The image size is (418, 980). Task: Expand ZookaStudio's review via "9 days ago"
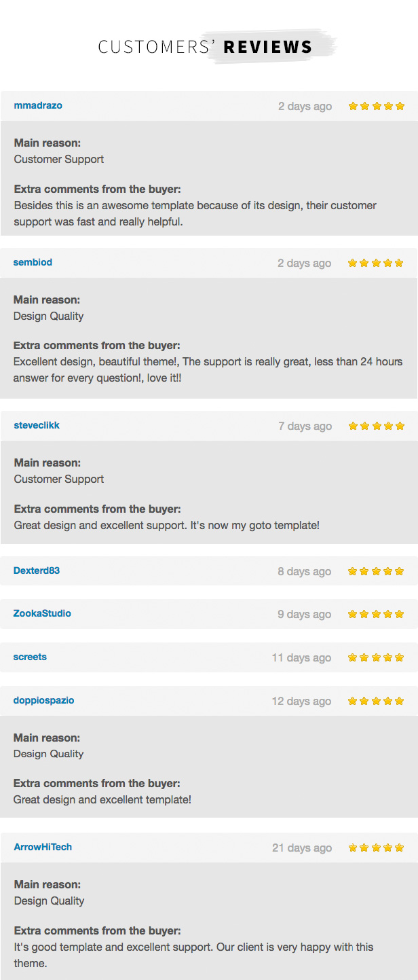tap(305, 614)
